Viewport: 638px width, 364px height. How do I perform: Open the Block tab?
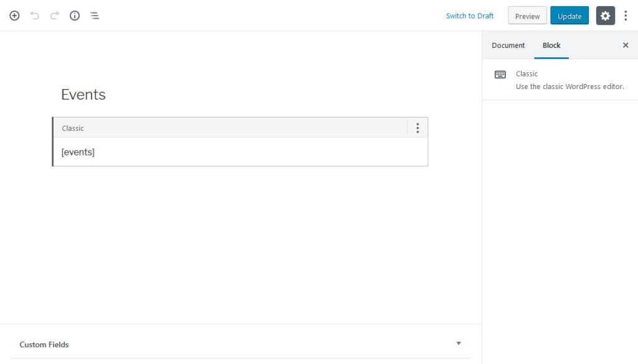(x=551, y=45)
